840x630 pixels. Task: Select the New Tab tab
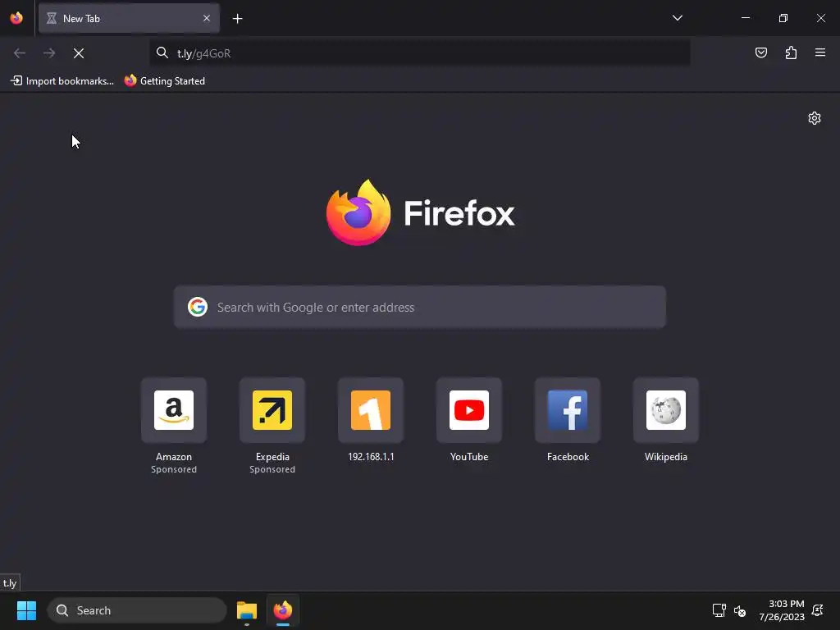point(129,18)
